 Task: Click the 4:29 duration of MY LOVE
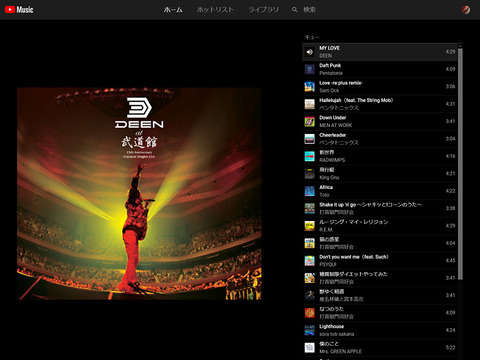point(450,52)
